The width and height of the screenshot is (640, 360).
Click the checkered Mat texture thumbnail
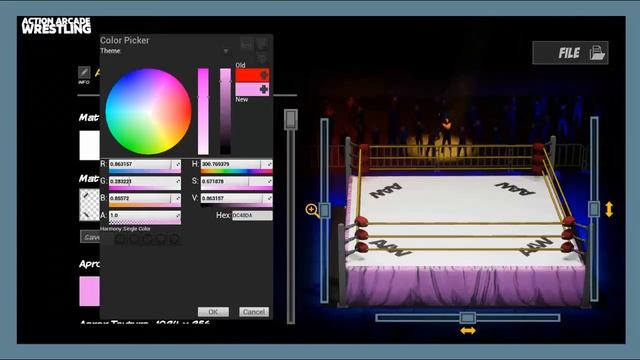point(89,204)
